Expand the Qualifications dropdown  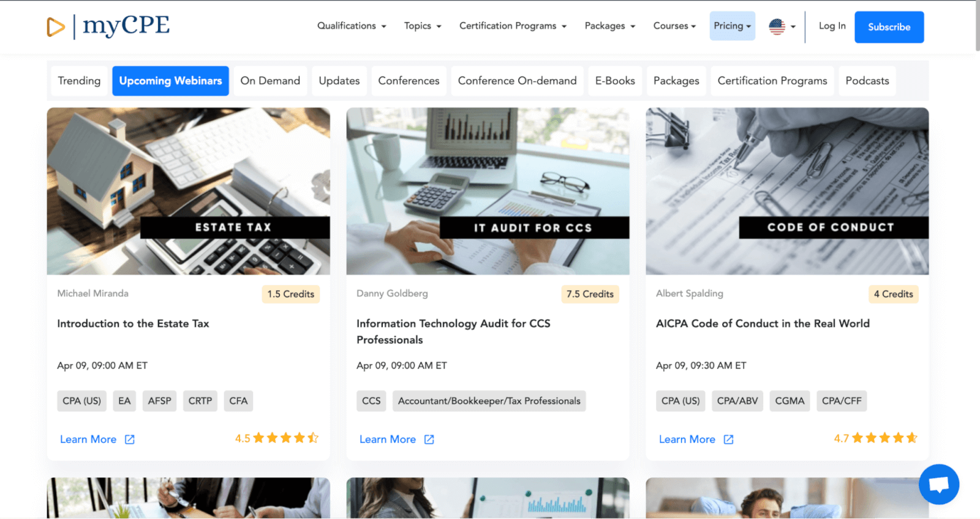coord(352,26)
